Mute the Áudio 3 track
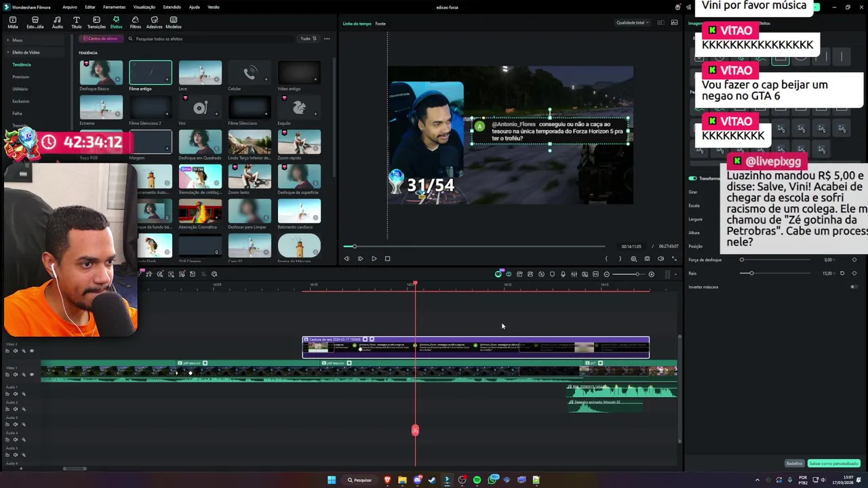Image resolution: width=868 pixels, height=488 pixels. click(x=16, y=424)
